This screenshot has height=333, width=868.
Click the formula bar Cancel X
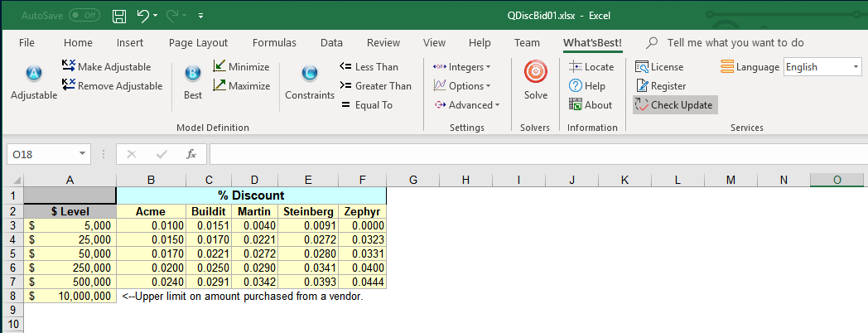(x=131, y=155)
